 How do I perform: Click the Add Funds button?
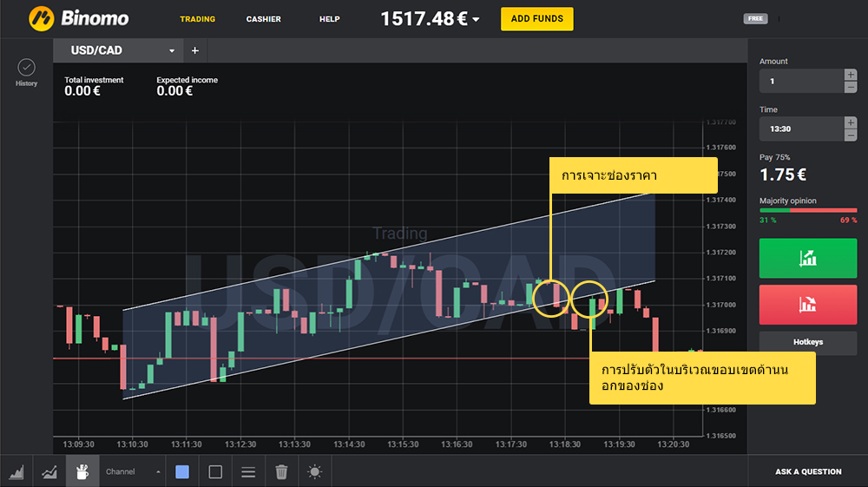coord(536,19)
